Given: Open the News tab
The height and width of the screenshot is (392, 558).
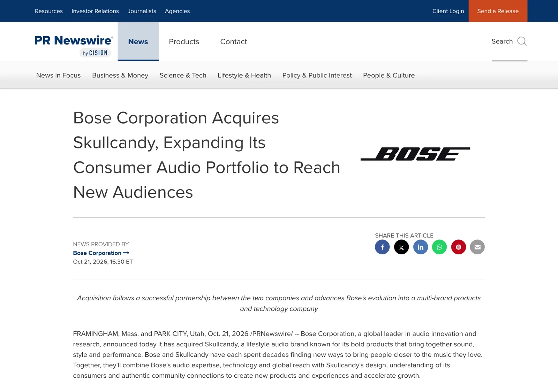Looking at the screenshot, I should point(138,41).
